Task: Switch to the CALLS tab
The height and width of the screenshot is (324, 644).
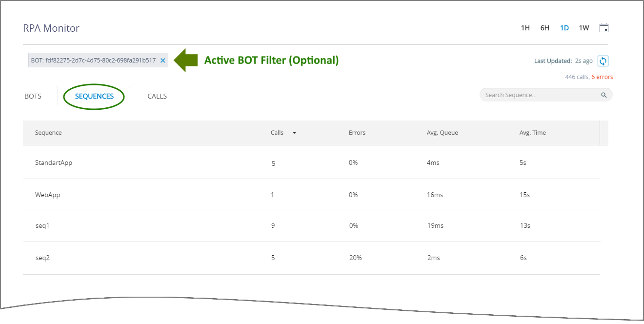Action: click(x=157, y=96)
